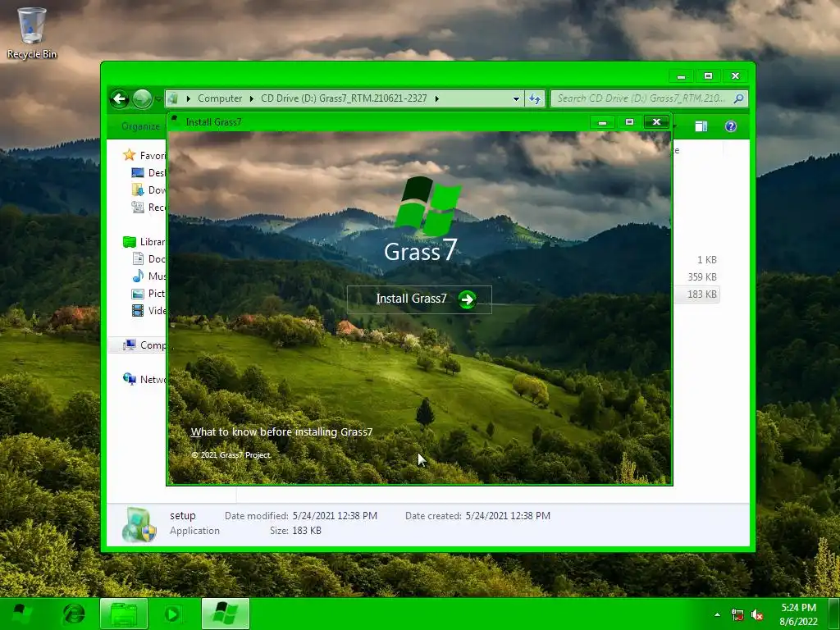The image size is (840, 630).
Task: Minimize the Install Grass7 window
Action: click(x=602, y=122)
